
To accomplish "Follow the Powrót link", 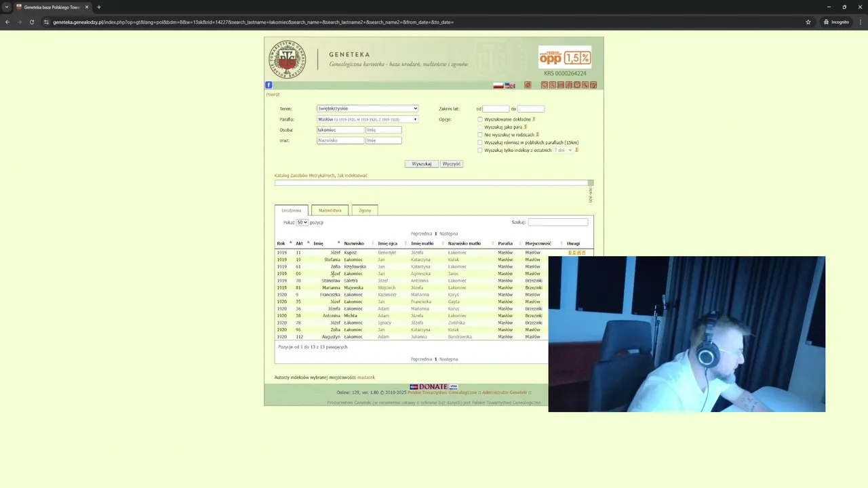I will tap(273, 94).
